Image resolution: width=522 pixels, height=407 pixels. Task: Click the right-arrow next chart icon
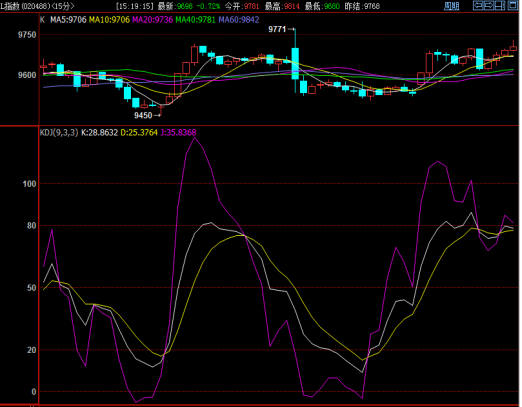489,6
